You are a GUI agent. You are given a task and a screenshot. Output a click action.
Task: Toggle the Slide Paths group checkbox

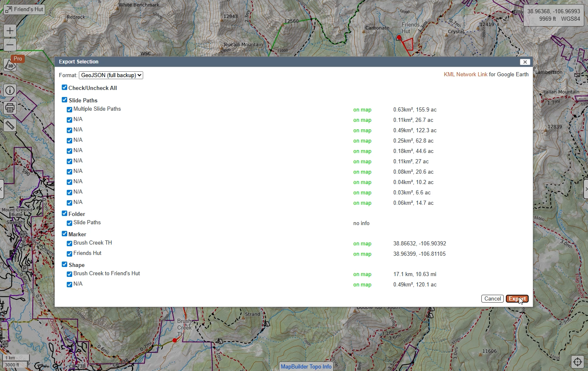tap(64, 100)
